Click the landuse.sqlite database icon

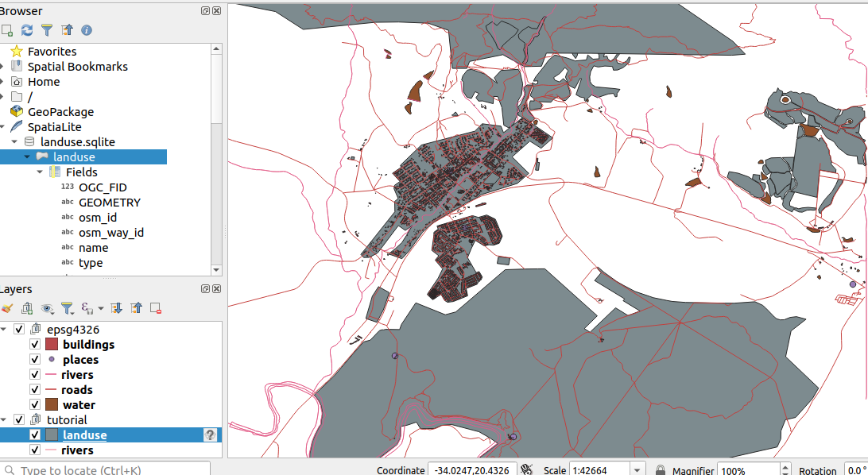29,142
